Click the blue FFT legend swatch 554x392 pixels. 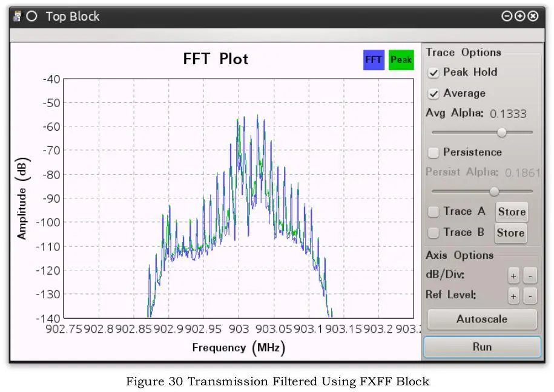pos(374,60)
